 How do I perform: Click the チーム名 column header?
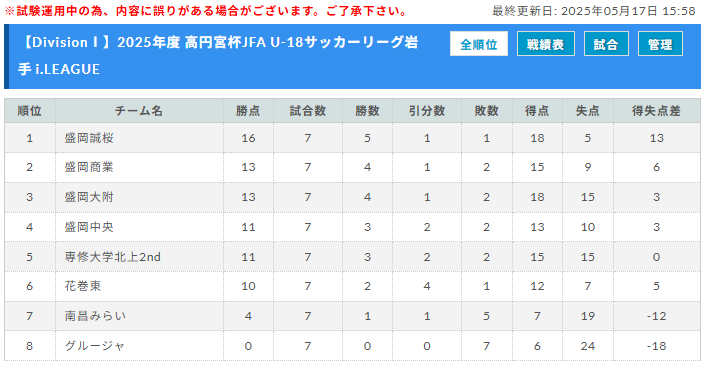tap(139, 111)
